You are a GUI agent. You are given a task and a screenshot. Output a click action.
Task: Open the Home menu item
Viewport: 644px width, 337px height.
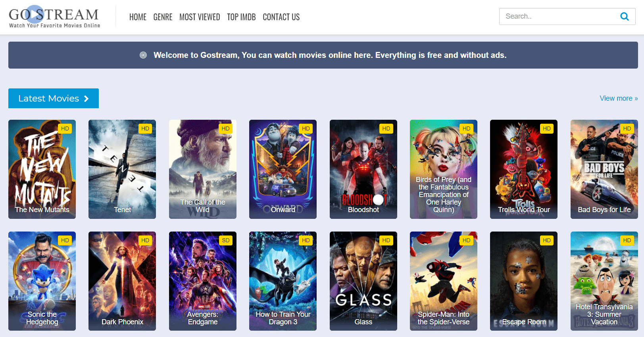[x=138, y=17]
